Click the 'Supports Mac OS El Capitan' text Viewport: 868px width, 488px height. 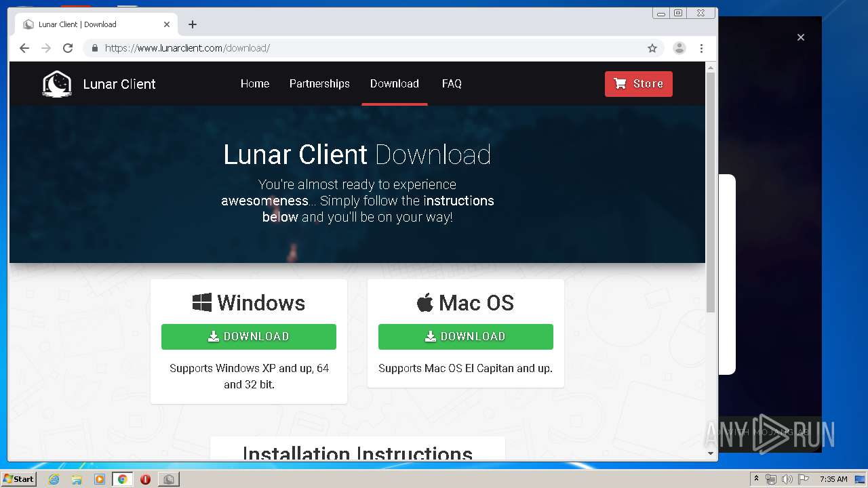465,369
